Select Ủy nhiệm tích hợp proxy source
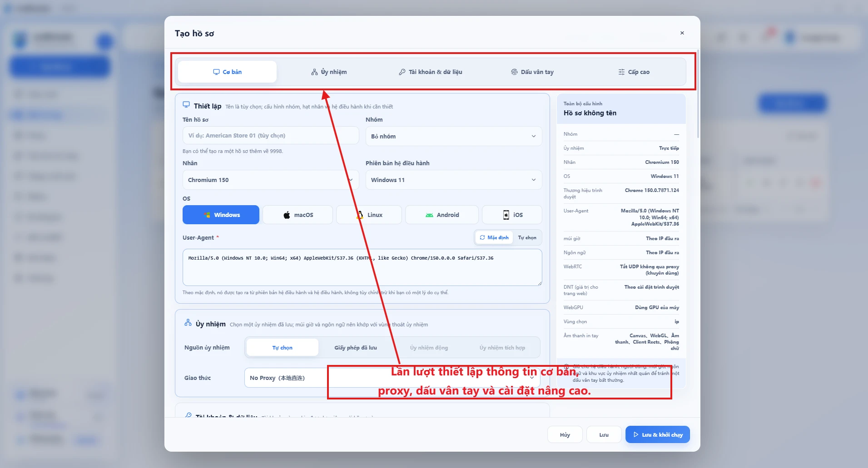The width and height of the screenshot is (868, 468). coord(502,348)
